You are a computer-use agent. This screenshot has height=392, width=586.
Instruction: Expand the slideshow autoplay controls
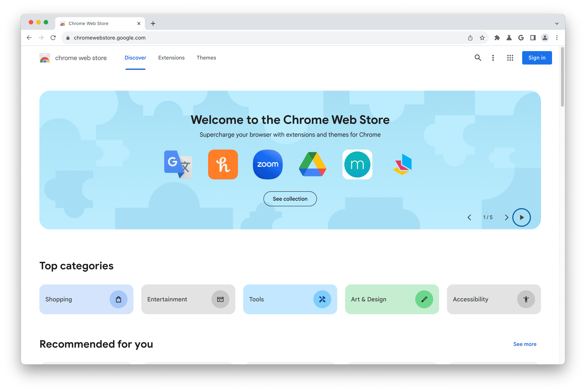point(521,217)
